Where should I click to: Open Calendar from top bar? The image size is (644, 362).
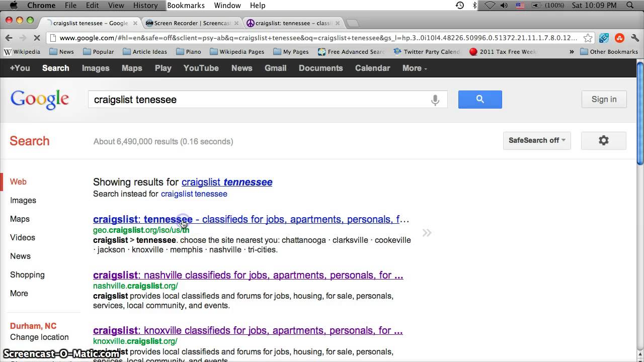372,68
